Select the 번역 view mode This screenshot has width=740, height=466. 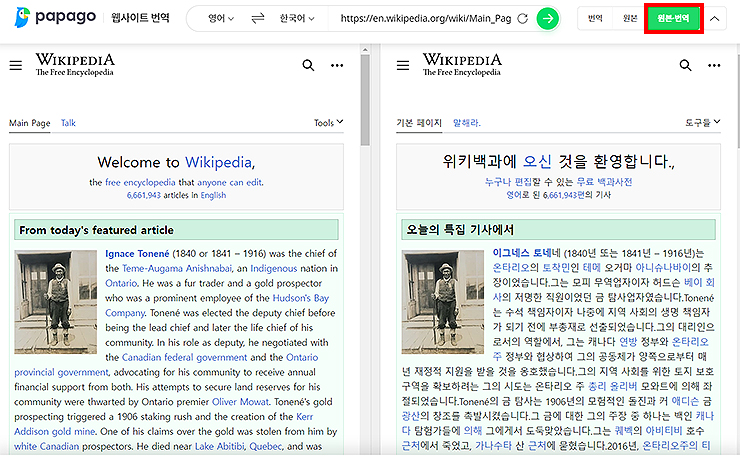pyautogui.click(x=595, y=18)
